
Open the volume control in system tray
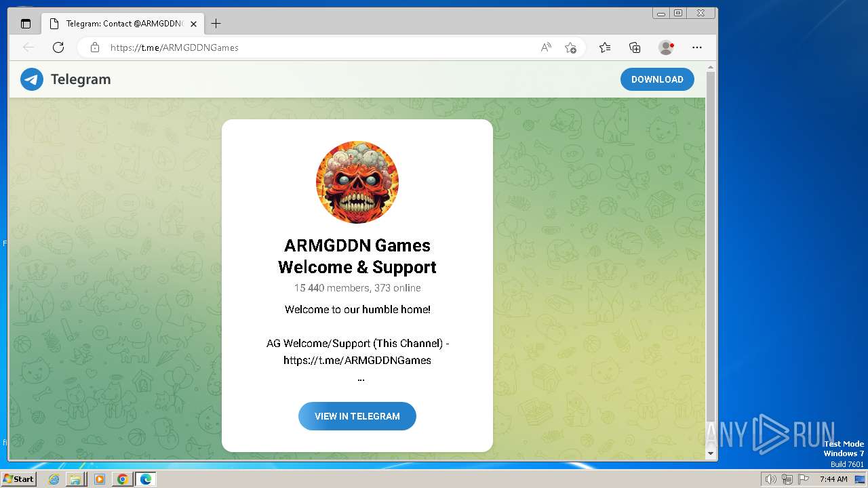tap(770, 479)
